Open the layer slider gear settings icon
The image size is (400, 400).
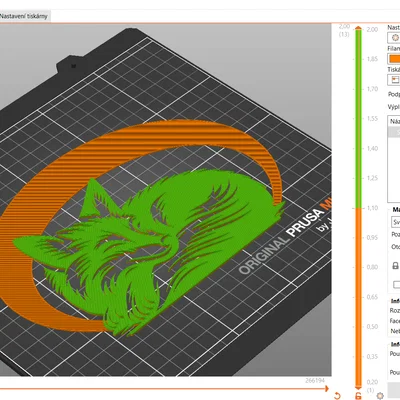point(380,396)
